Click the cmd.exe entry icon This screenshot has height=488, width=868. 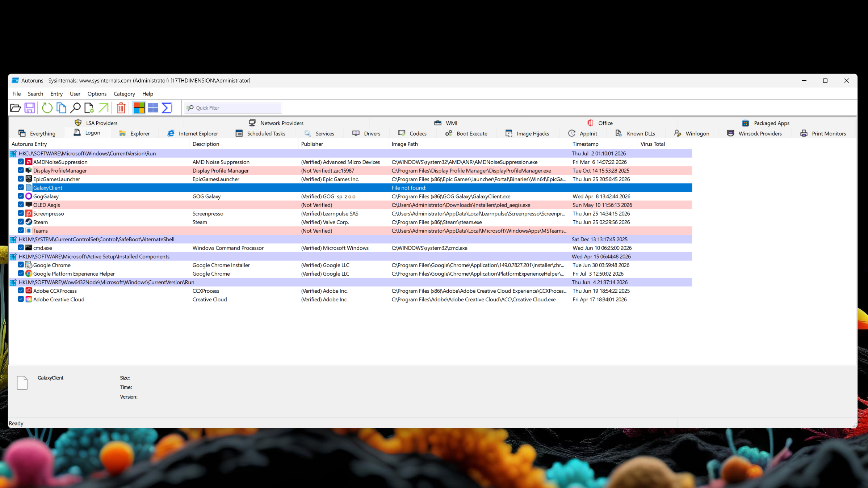point(29,248)
